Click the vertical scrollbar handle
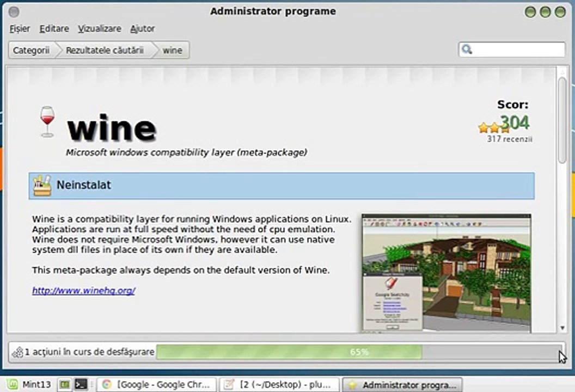The height and width of the screenshot is (392, 575). [x=562, y=120]
